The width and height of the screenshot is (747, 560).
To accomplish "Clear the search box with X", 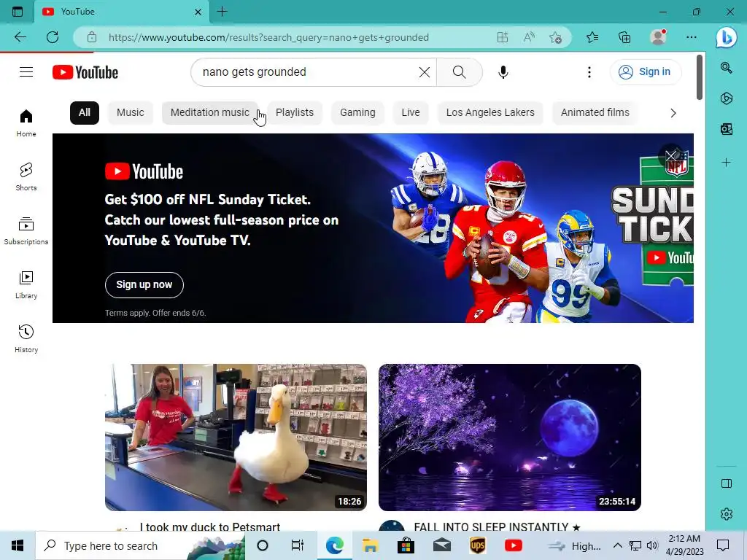I will pyautogui.click(x=424, y=72).
